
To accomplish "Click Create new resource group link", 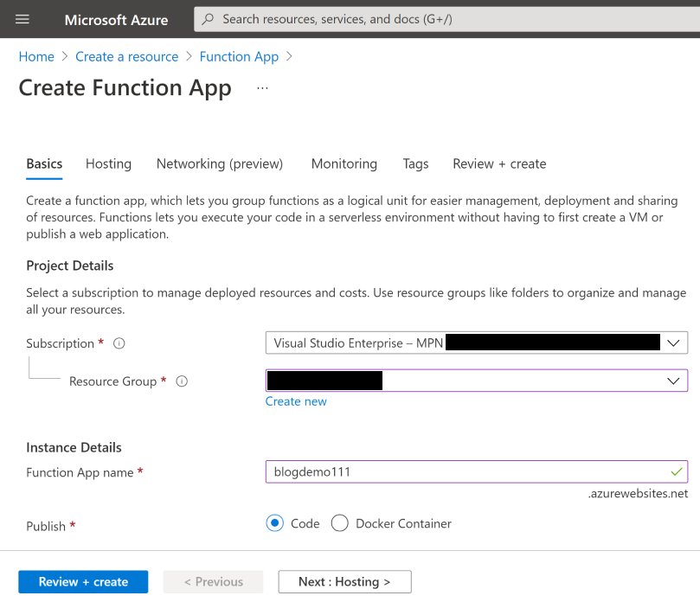I will coord(296,401).
